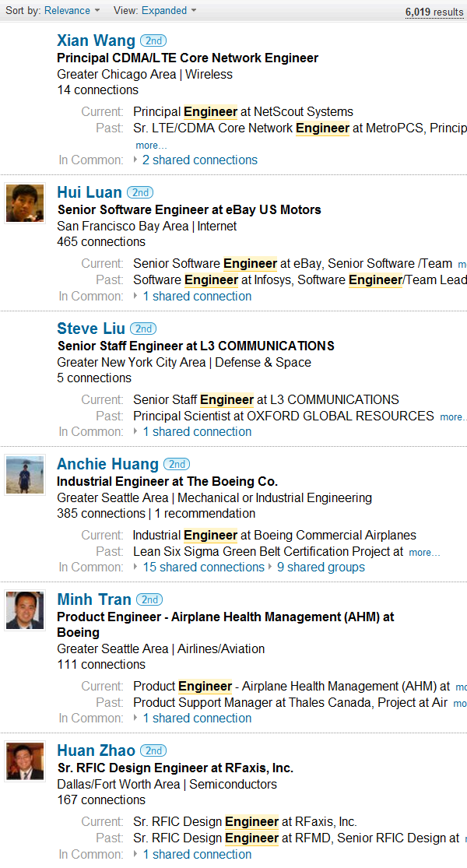
Task: Expand Xian Wang's 2 shared connections
Action: click(200, 160)
